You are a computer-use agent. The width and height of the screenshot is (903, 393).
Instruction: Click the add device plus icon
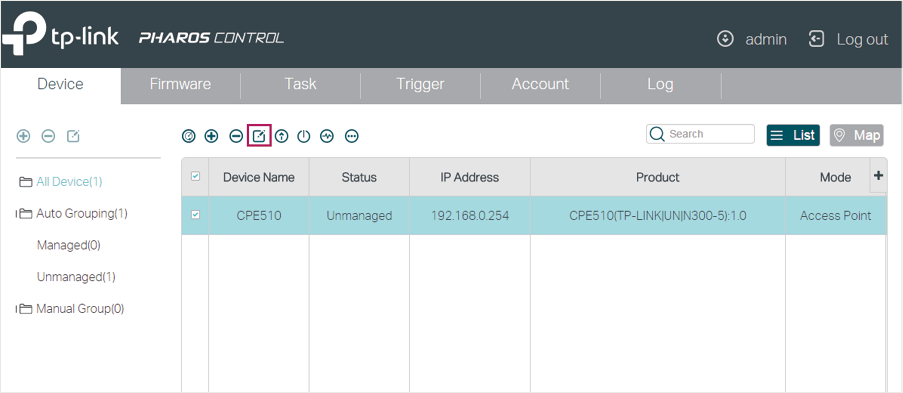(x=211, y=137)
